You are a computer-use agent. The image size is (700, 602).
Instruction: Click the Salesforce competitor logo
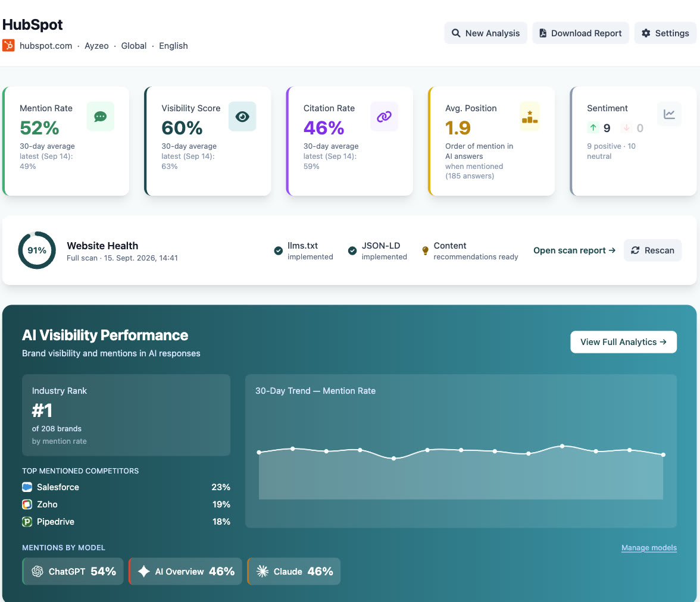coord(27,487)
